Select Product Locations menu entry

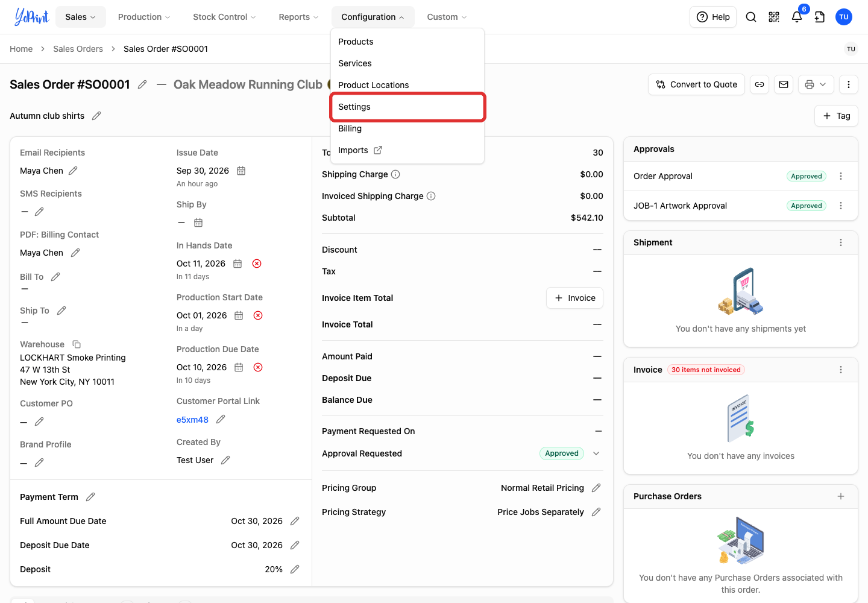pyautogui.click(x=407, y=85)
